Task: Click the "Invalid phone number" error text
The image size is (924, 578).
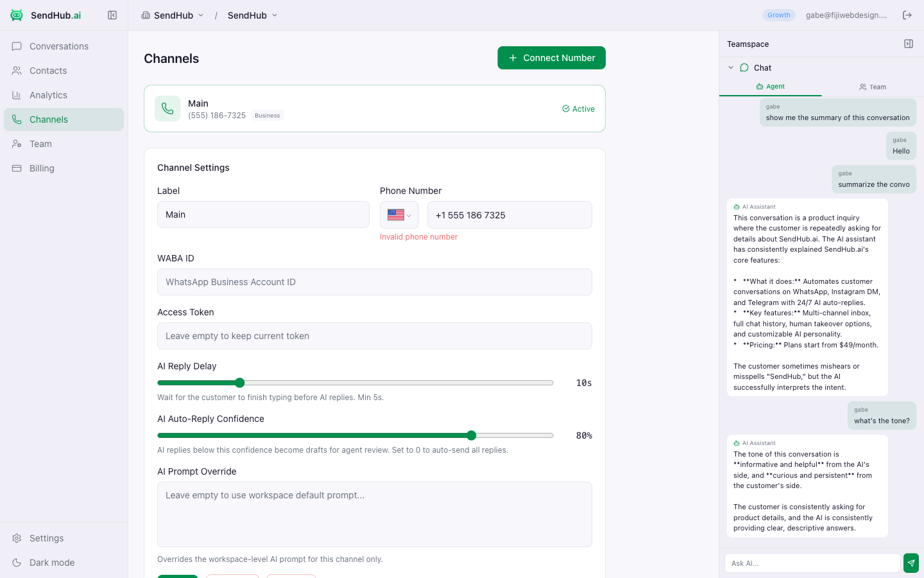Action: click(x=419, y=237)
